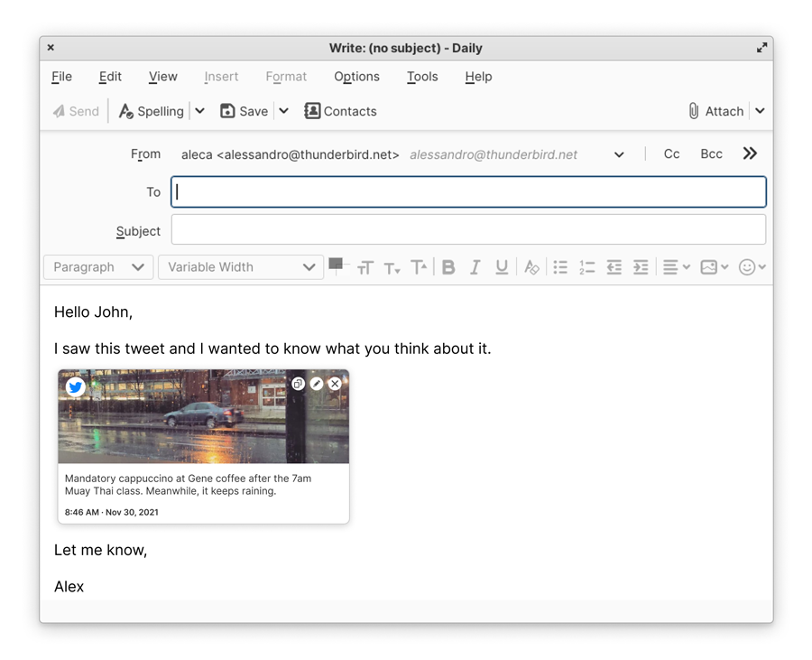Apply bulleted list formatting
This screenshot has height=660, width=812.
(560, 267)
